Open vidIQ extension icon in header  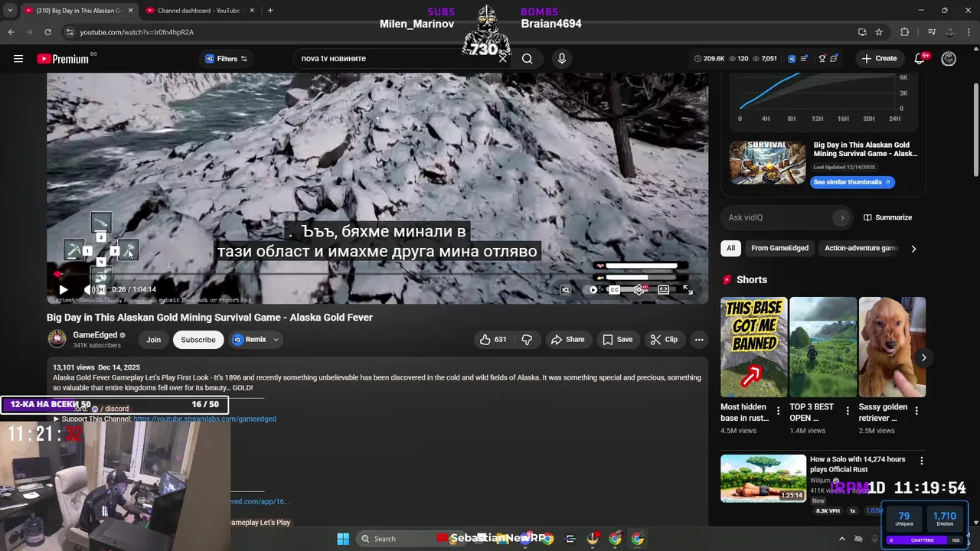pos(792,58)
